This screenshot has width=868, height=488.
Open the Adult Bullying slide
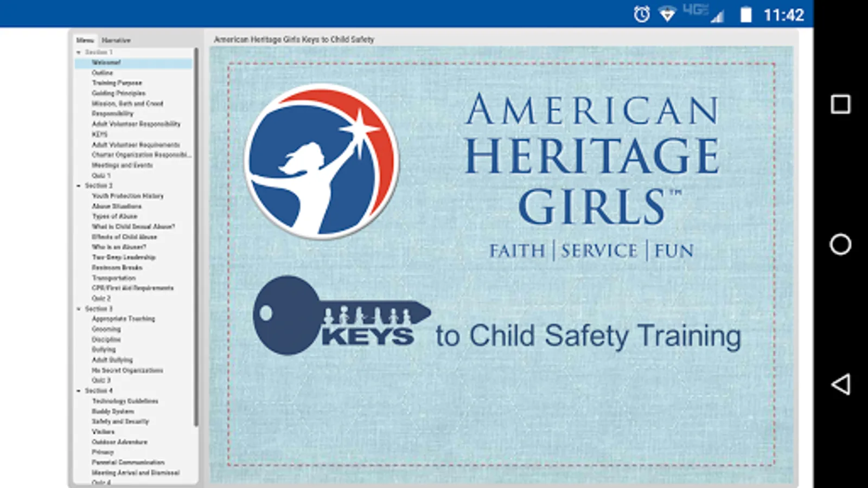click(x=112, y=360)
